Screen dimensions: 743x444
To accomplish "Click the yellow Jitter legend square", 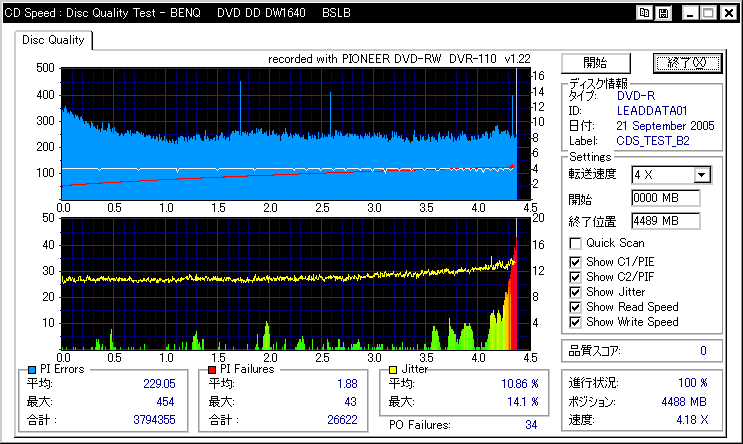I will click(x=393, y=370).
